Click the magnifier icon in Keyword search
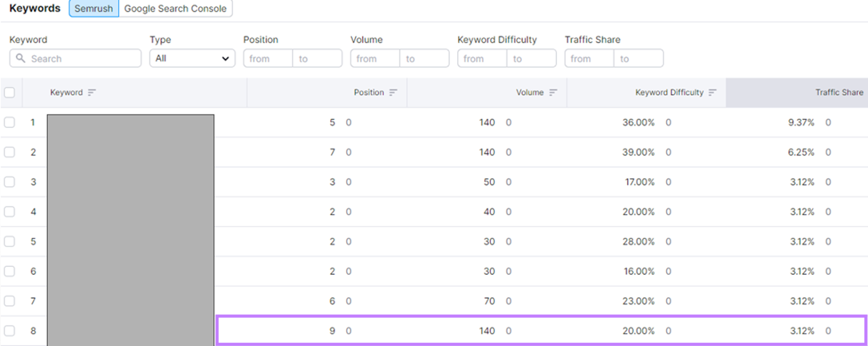This screenshot has height=346, width=868. pyautogui.click(x=21, y=58)
